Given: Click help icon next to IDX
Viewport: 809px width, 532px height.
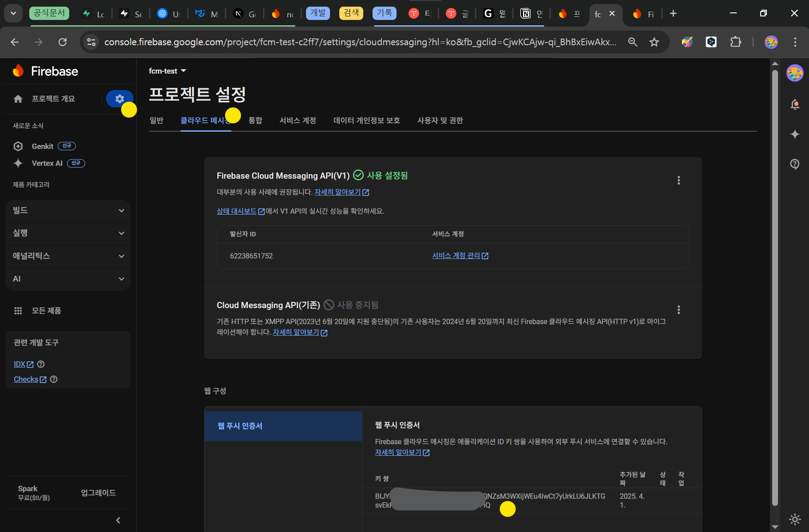Looking at the screenshot, I should pos(41,364).
